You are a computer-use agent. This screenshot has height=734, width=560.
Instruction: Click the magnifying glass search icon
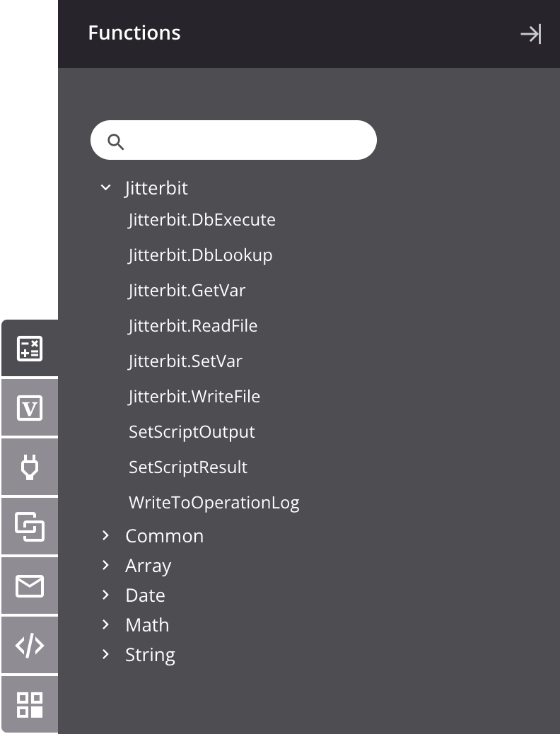coord(115,141)
